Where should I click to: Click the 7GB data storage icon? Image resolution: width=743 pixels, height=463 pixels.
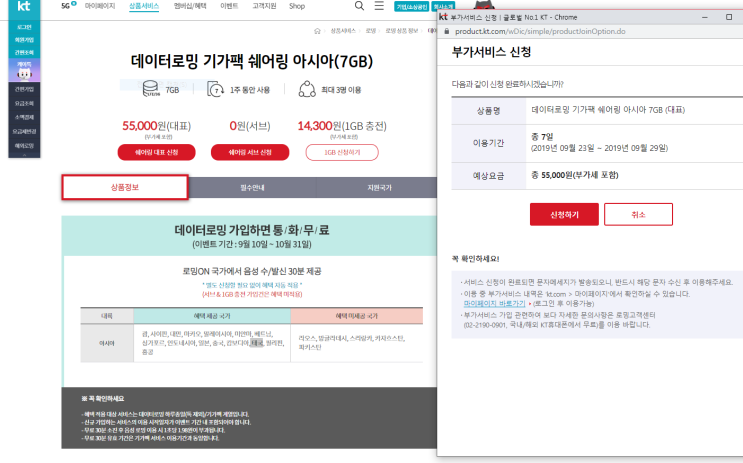[x=151, y=89]
